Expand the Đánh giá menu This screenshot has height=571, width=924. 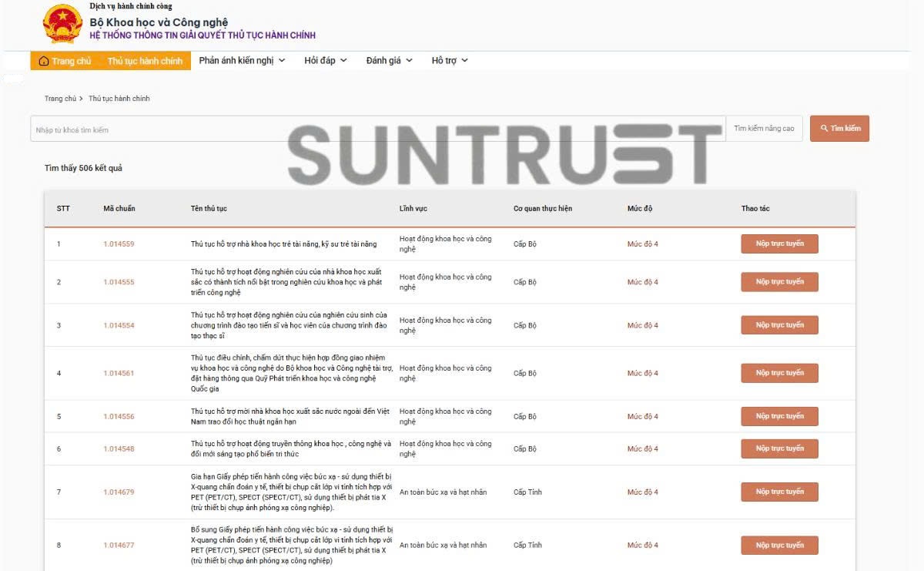click(389, 61)
